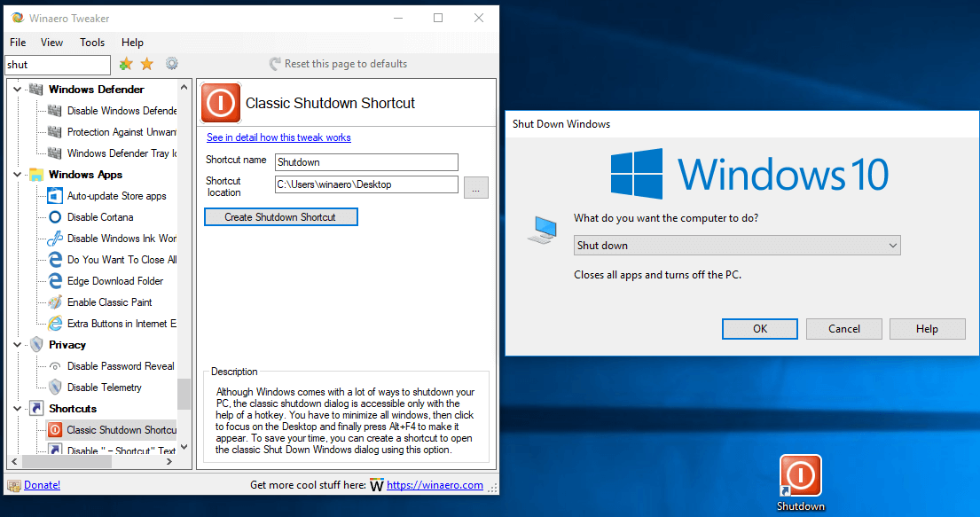Click Create Shutdown Shortcut button
Viewport: 980px width, 517px height.
tap(280, 217)
